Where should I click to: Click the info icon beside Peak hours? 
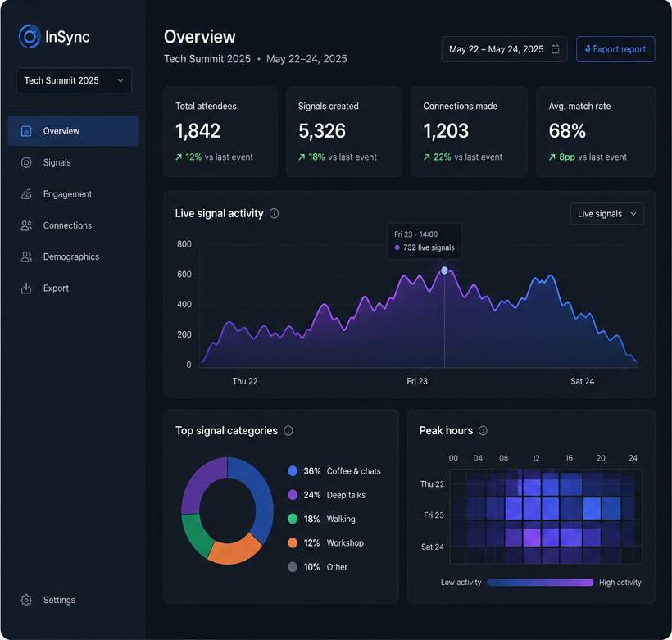click(483, 431)
